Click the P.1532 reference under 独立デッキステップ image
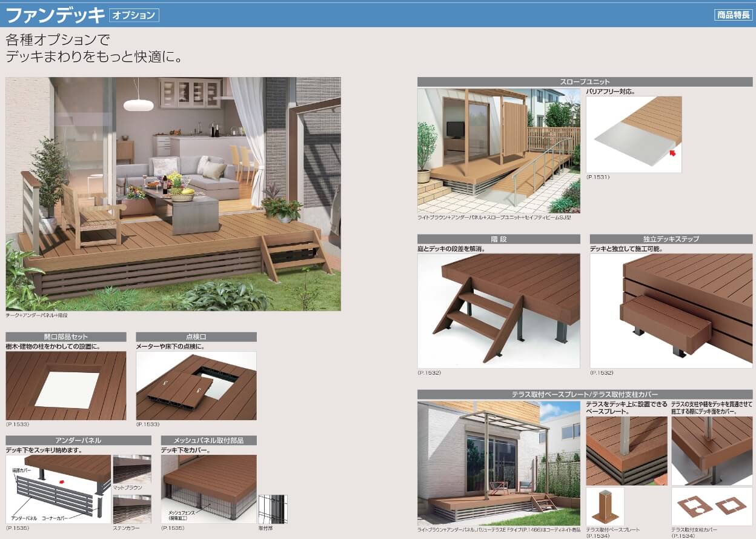Screen dimensions: 756x539 coord(602,372)
